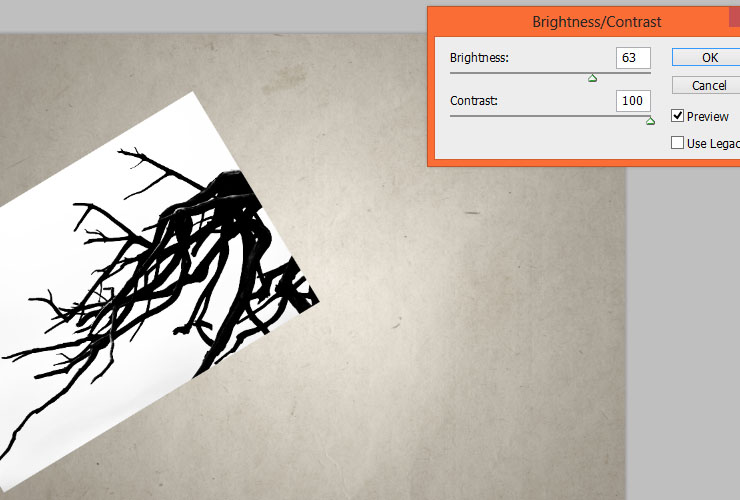This screenshot has height=500, width=740.
Task: Click the Contrast slider handle
Action: tap(650, 121)
